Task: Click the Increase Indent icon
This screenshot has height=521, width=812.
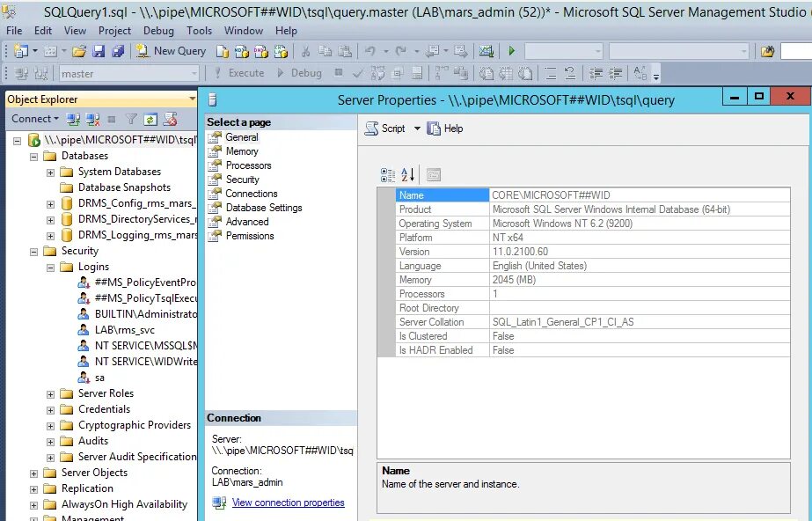Action: (615, 74)
